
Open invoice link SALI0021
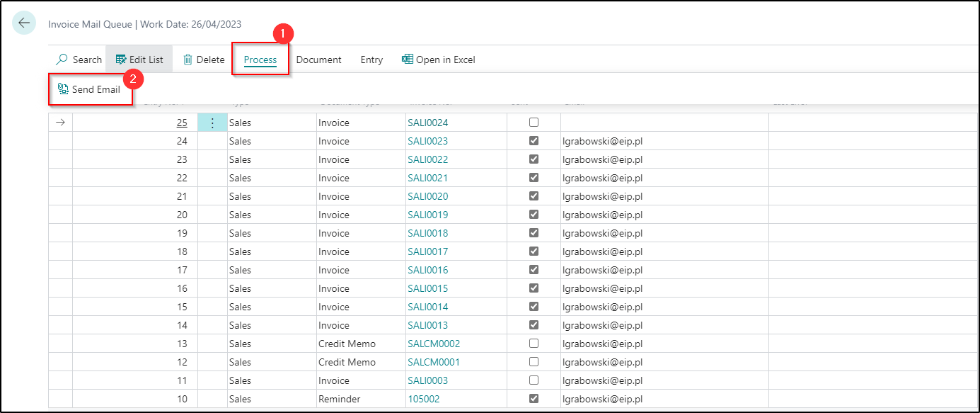427,178
